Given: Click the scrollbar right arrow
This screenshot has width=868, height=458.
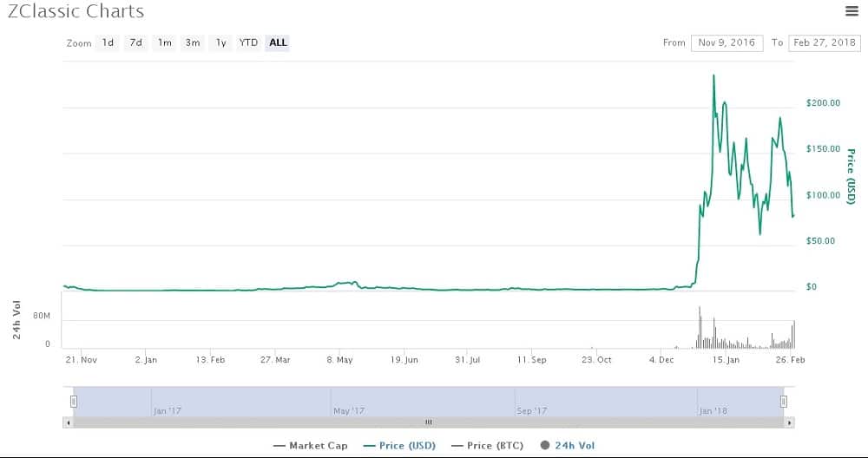Looking at the screenshot, I should [789, 422].
